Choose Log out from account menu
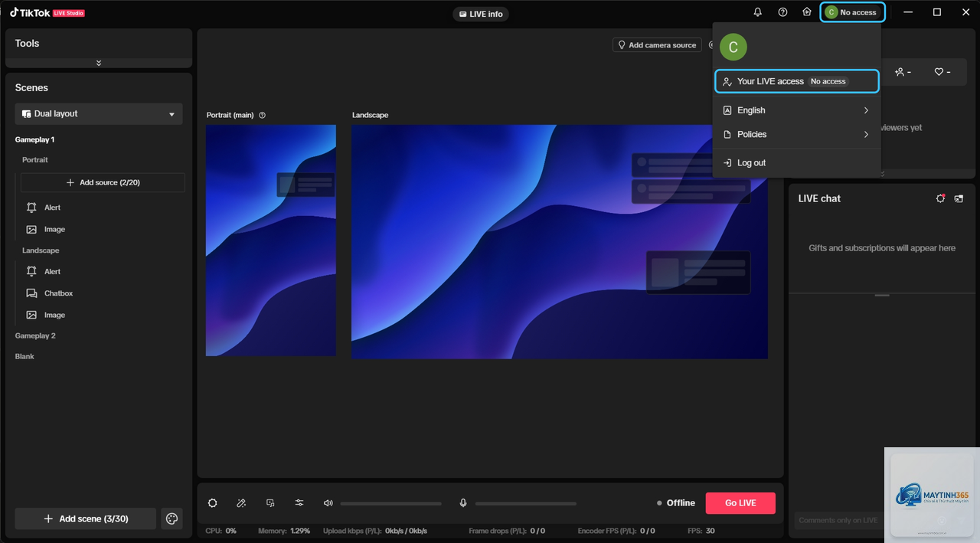 [x=796, y=162]
